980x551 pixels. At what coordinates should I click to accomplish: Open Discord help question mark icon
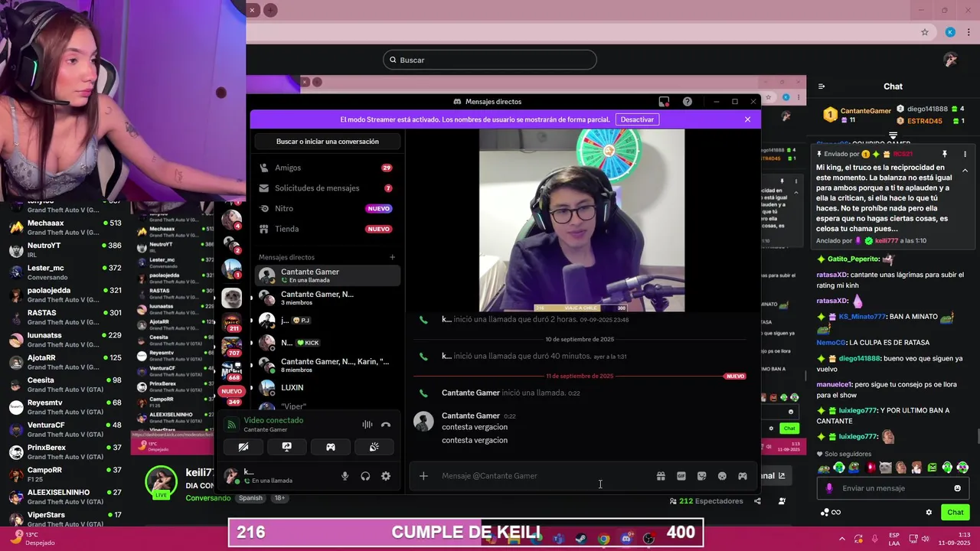688,102
